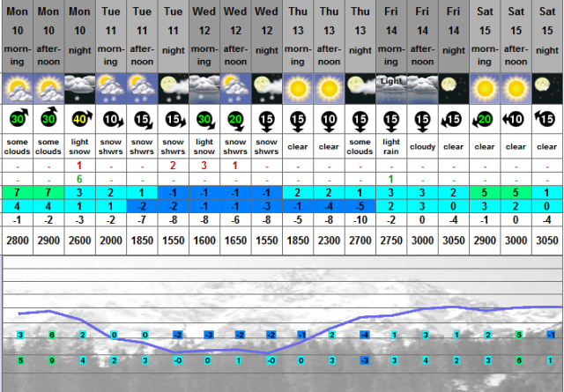Select the freezing level value 2300
This screenshot has height=392, width=564.
click(x=329, y=240)
